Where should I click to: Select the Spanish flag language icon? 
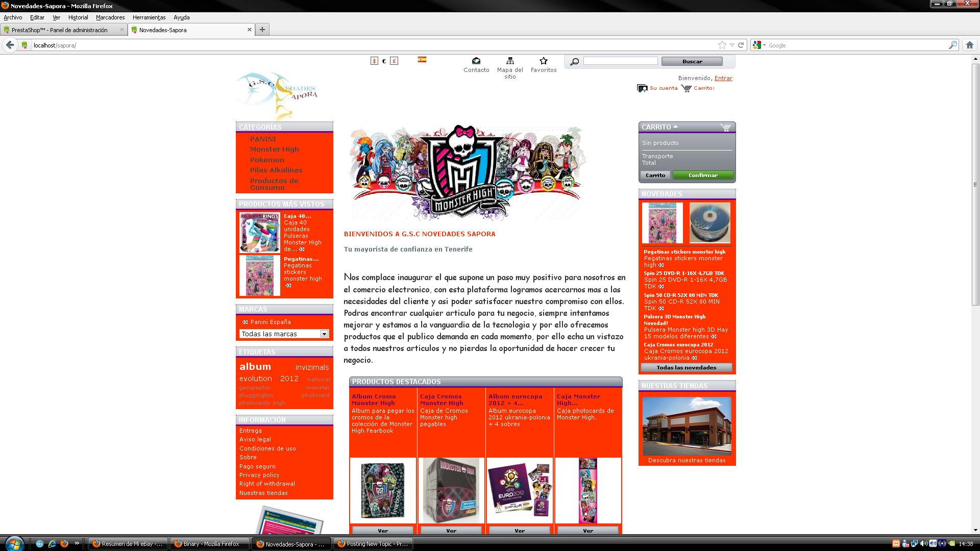tap(422, 60)
